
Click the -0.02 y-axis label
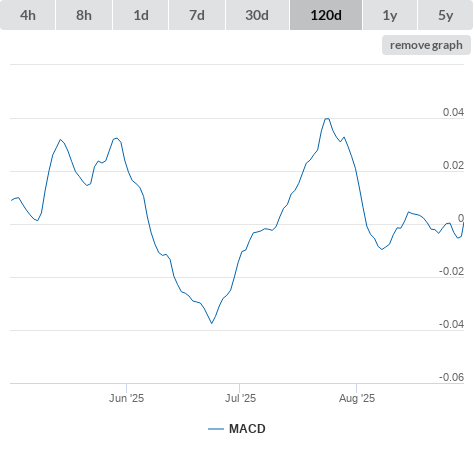tap(451, 271)
